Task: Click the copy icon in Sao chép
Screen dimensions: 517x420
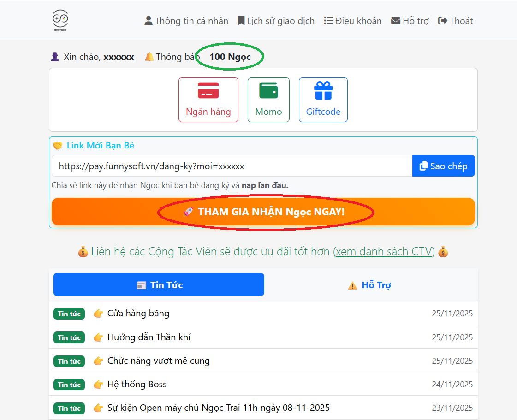Action: (x=423, y=166)
